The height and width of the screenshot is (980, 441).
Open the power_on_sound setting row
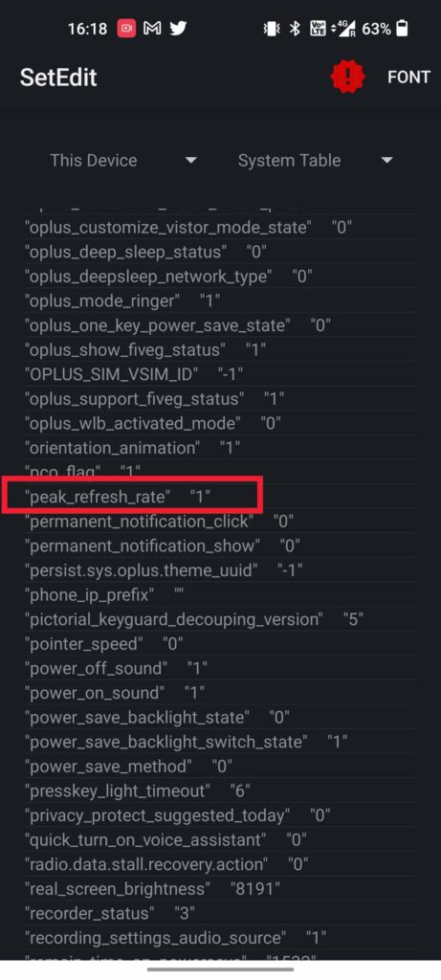(x=220, y=693)
